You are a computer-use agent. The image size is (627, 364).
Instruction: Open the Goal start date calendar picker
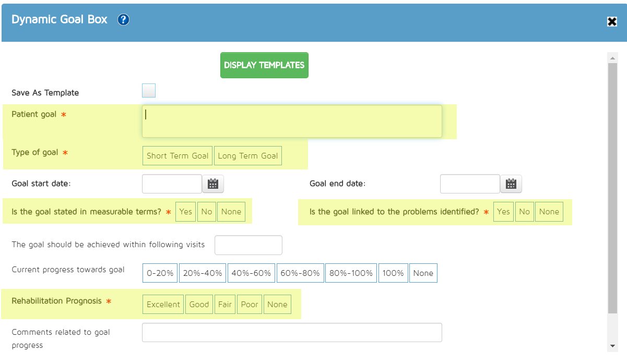coord(212,184)
